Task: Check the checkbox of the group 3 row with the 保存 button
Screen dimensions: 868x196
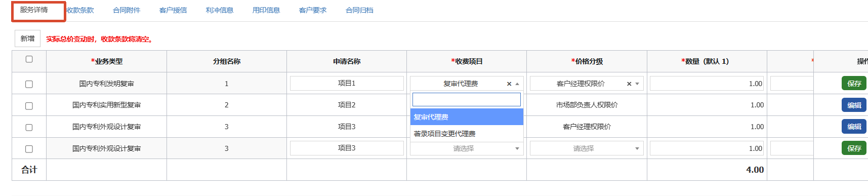Action: (29, 149)
